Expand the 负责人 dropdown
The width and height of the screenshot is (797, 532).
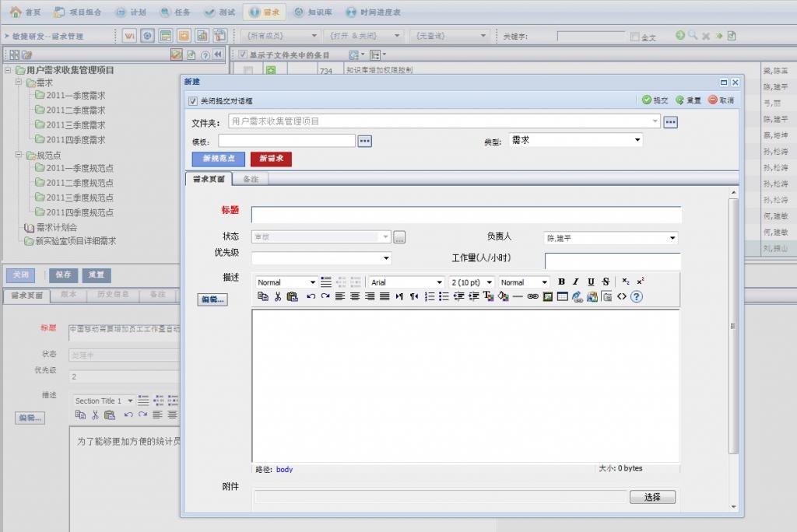pos(610,238)
